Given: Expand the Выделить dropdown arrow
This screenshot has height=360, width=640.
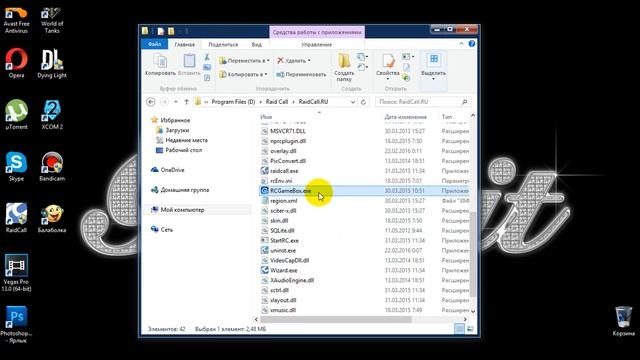Looking at the screenshot, I should 433,78.
